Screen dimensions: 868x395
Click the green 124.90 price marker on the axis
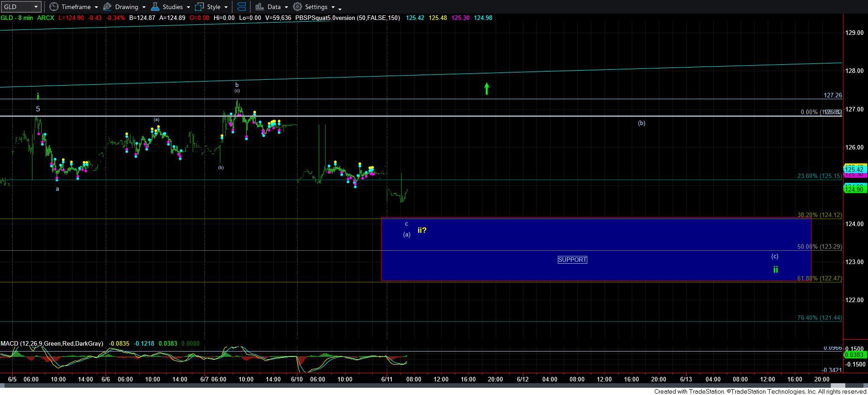[855, 189]
